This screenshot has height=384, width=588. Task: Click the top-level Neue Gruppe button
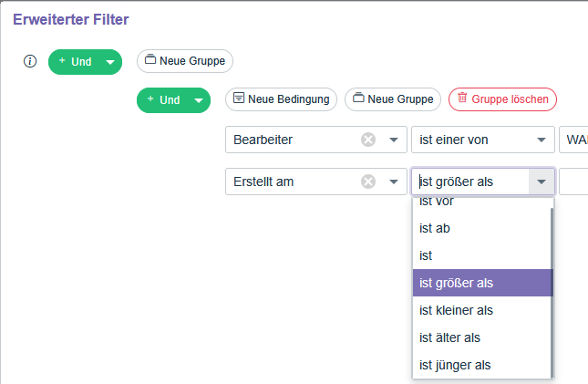tap(185, 61)
